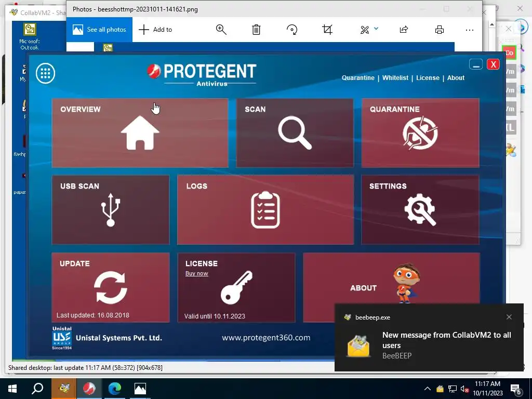This screenshot has width=532, height=399.
Task: Open Photos edit and create icon
Action: pyautogui.click(x=365, y=30)
